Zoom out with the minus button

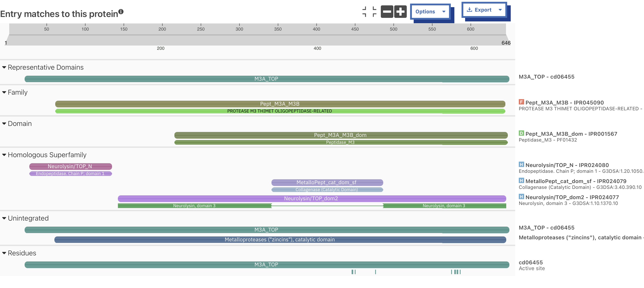click(x=387, y=12)
